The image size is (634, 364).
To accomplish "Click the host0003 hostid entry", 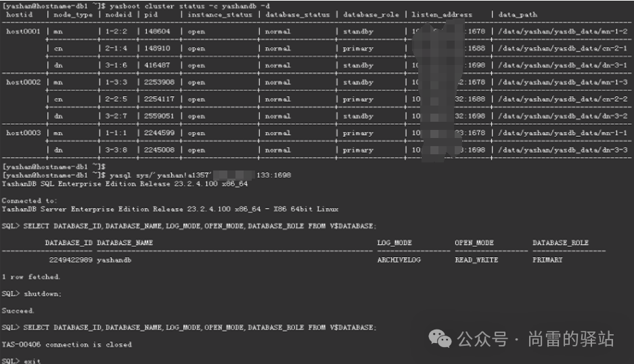I will [x=24, y=133].
